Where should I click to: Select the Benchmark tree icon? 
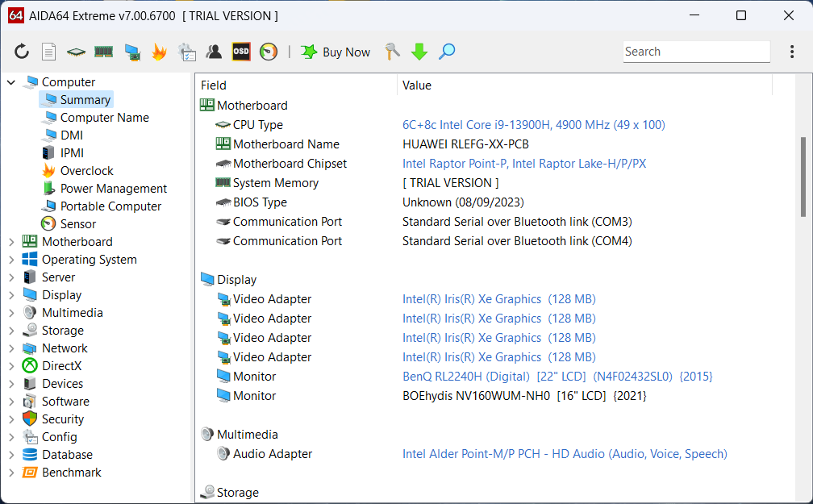(x=30, y=473)
